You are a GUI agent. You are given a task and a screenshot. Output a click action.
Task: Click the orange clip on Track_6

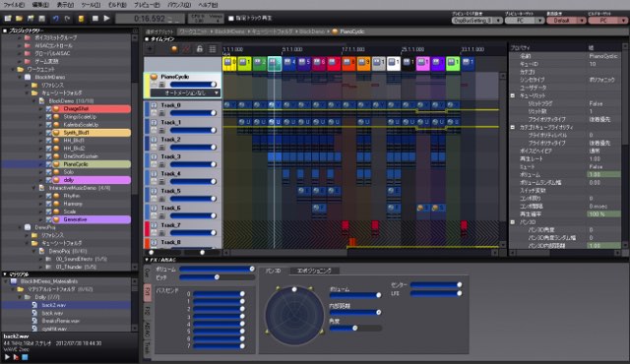pyautogui.click(x=422, y=208)
